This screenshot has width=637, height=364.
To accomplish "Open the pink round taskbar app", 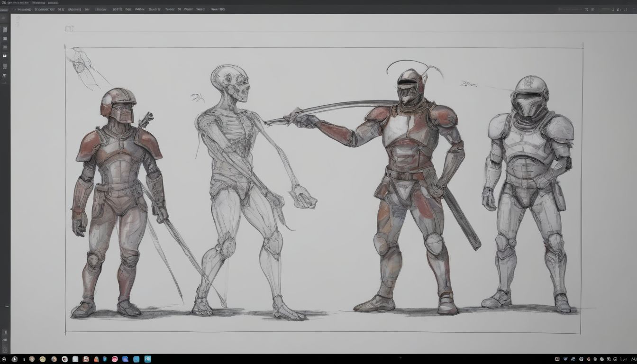I will 115,359.
